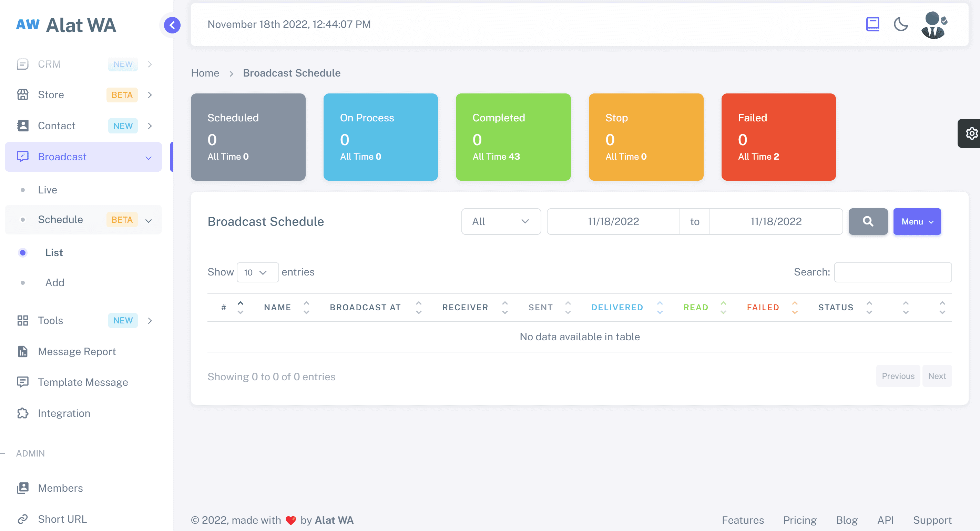Click the Tools grid icon
The height and width of the screenshot is (531, 980).
22,321
